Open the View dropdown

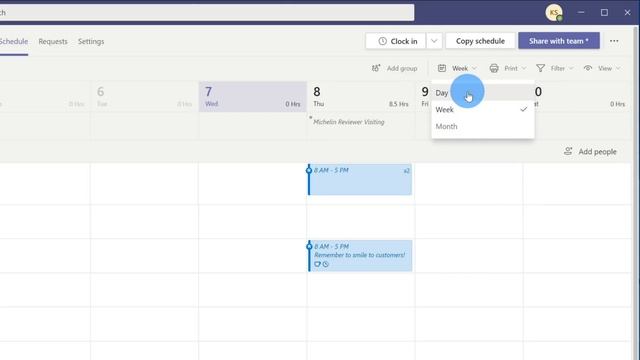tap(602, 68)
